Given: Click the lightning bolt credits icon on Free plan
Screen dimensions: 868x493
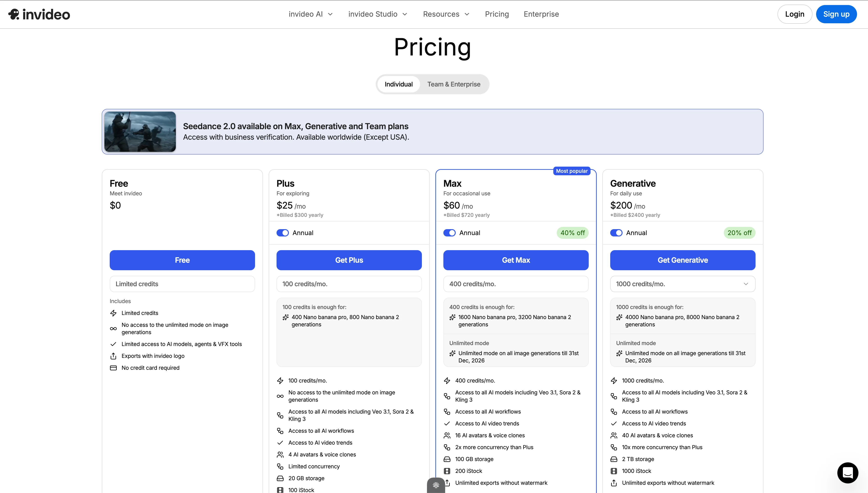Looking at the screenshot, I should coord(114,313).
